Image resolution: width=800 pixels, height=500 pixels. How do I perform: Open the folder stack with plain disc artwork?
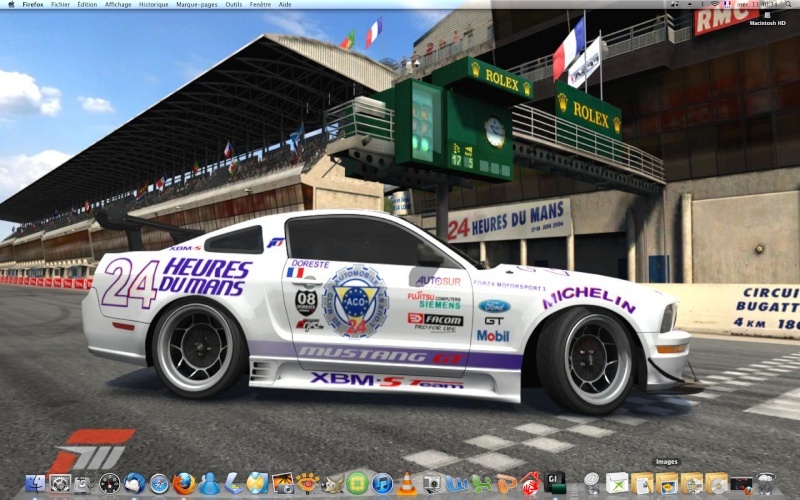(x=716, y=483)
